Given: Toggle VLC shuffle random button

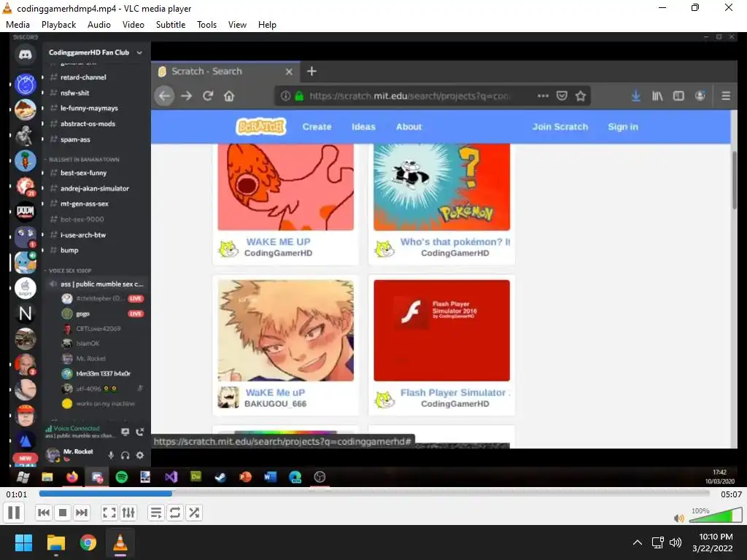Looking at the screenshot, I should point(194,513).
